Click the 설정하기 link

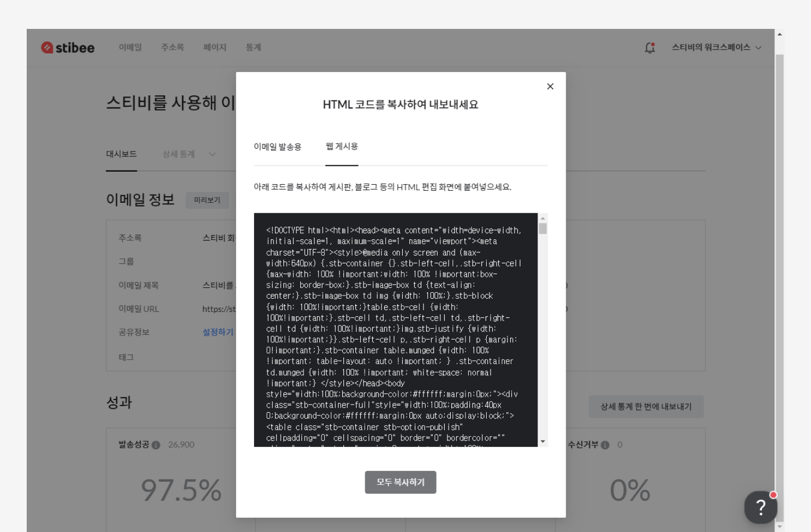click(x=218, y=332)
